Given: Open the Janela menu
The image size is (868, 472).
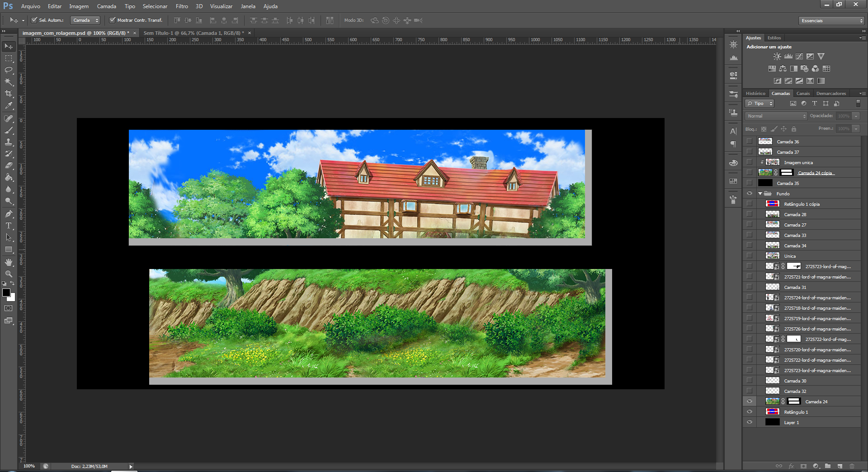Looking at the screenshot, I should pos(248,6).
